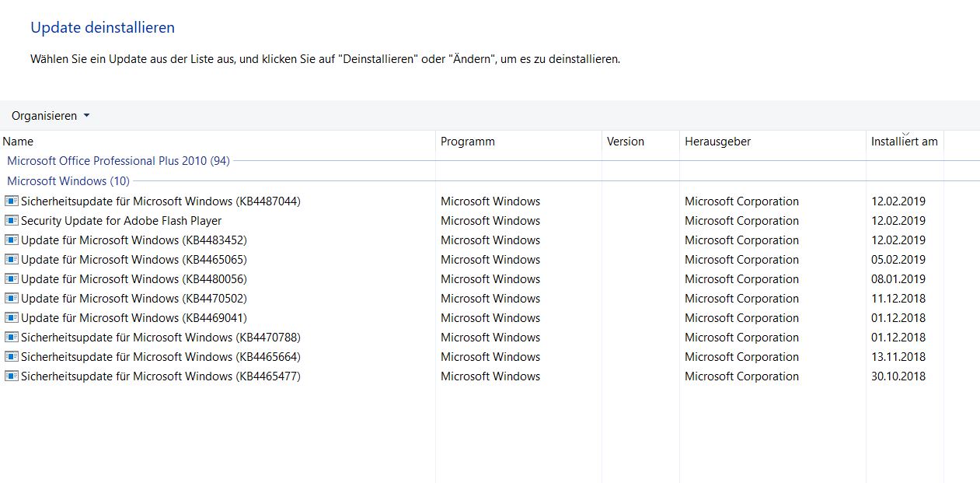980x483 pixels.
Task: Sort by the Version column header
Action: point(640,142)
